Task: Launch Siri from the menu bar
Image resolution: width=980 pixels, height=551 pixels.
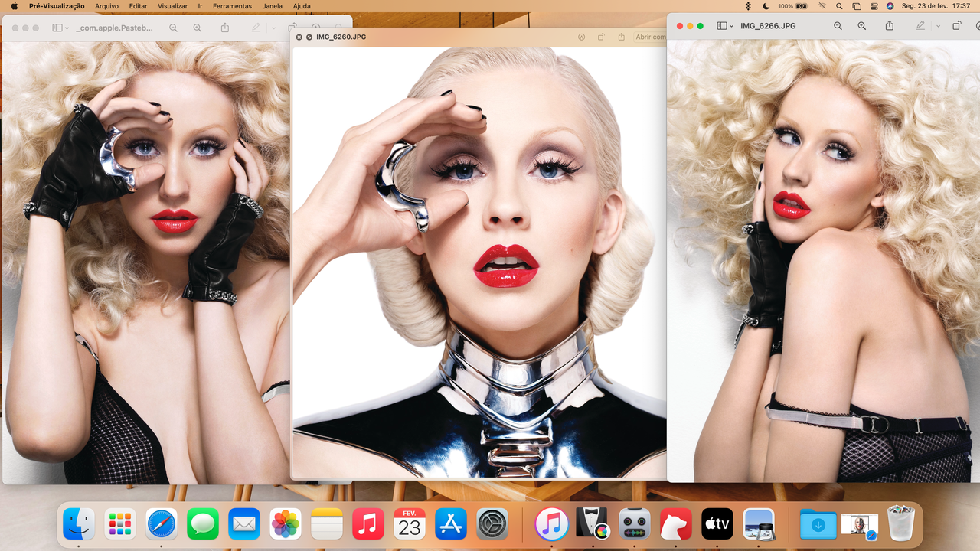Action: [x=890, y=6]
